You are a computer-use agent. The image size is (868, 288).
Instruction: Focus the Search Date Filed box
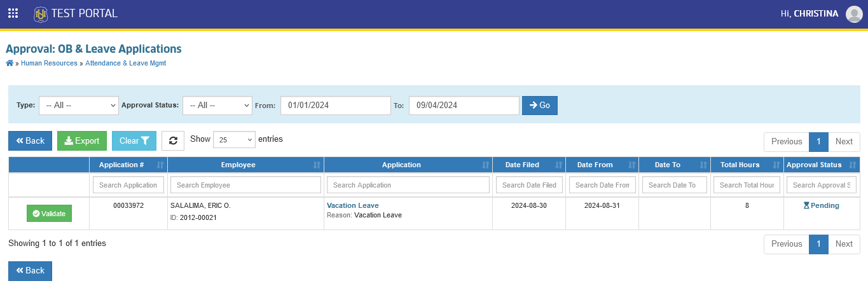(529, 185)
